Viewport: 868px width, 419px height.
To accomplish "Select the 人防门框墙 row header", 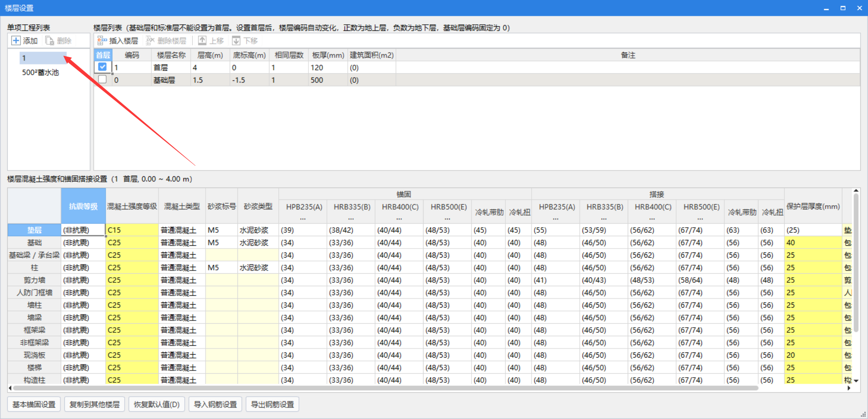I will (x=34, y=292).
